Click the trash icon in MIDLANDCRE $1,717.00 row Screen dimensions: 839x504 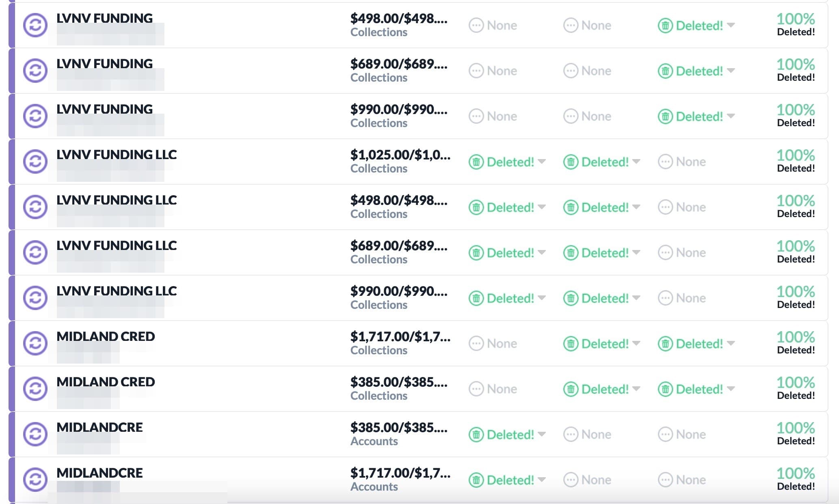(x=476, y=480)
